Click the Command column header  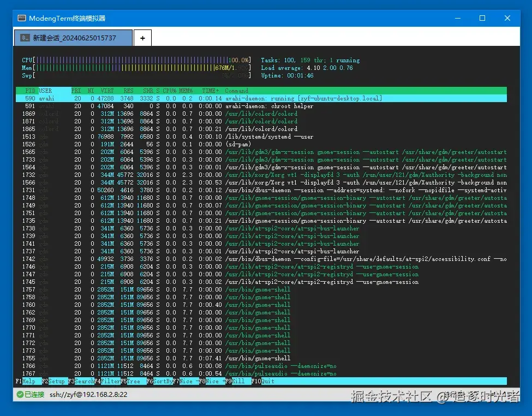[236, 91]
